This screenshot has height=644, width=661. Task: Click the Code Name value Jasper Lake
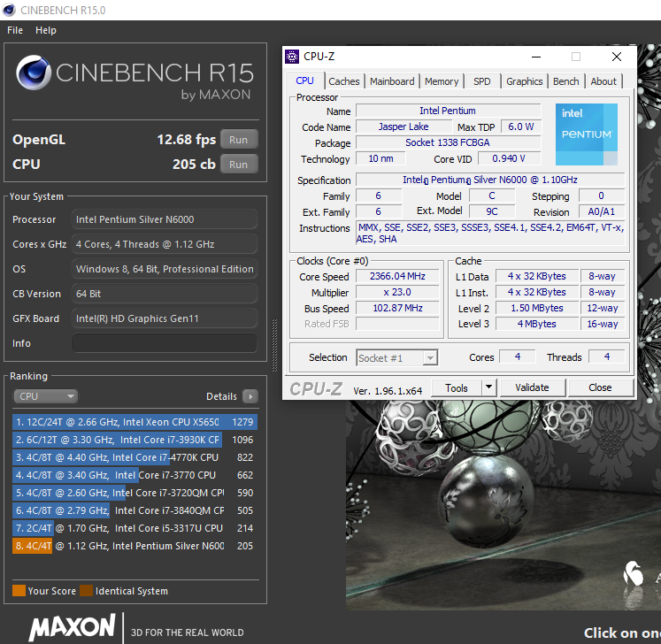[404, 126]
